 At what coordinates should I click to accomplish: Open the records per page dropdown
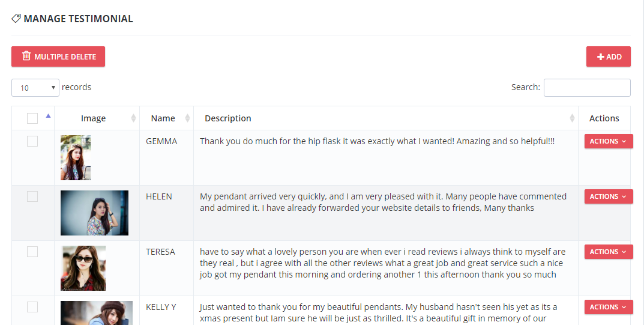click(x=35, y=88)
